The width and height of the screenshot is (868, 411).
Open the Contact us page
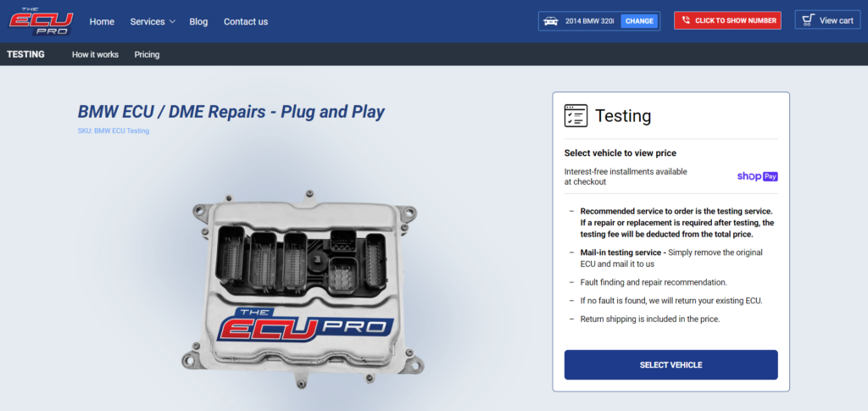point(246,21)
